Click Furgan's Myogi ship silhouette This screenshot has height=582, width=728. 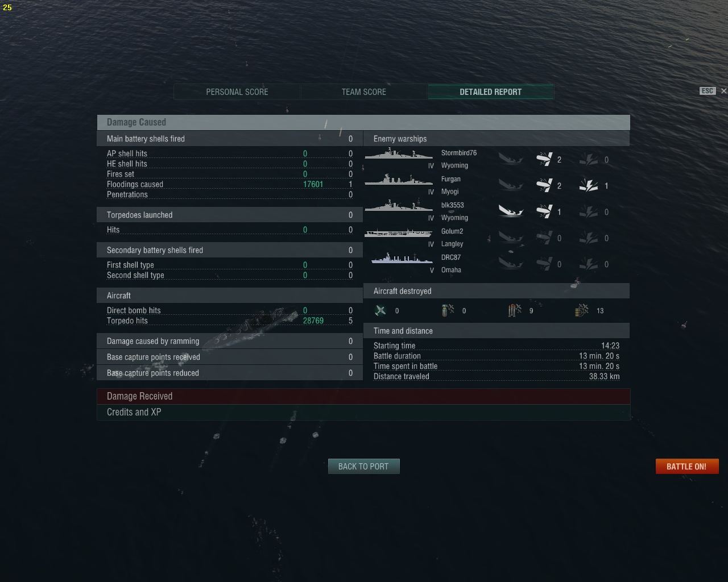click(x=398, y=180)
